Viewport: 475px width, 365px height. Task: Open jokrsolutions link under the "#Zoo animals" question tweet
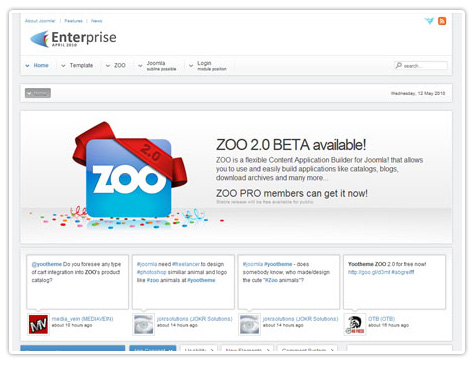(300, 319)
